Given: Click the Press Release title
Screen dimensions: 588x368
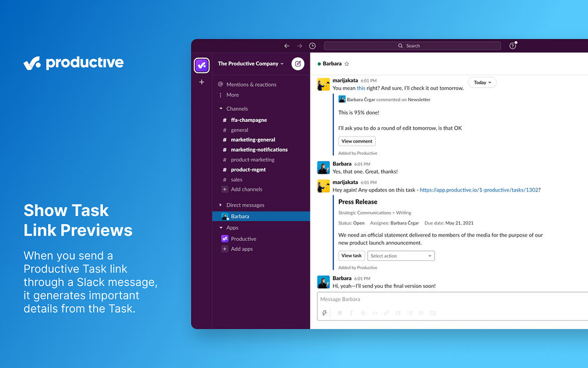Looking at the screenshot, I should click(x=358, y=201).
